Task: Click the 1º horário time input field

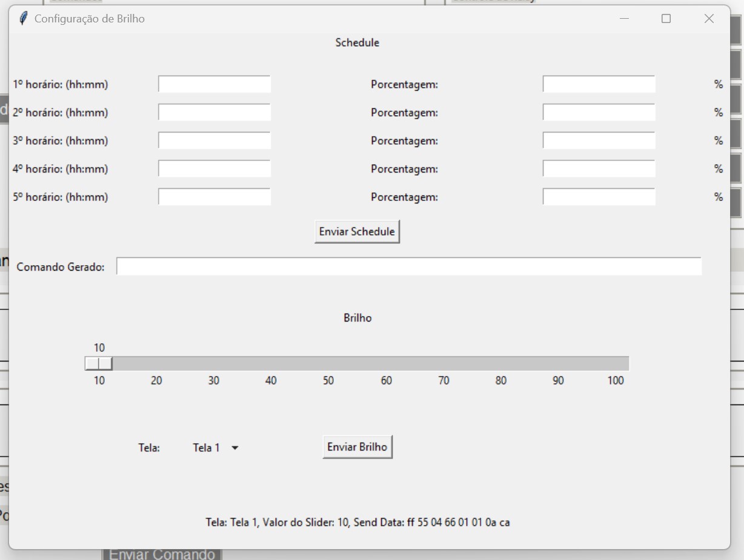Action: 214,84
